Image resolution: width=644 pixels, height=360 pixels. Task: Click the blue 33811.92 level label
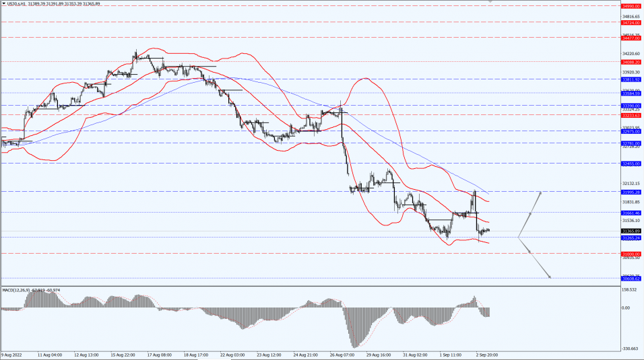click(x=631, y=79)
